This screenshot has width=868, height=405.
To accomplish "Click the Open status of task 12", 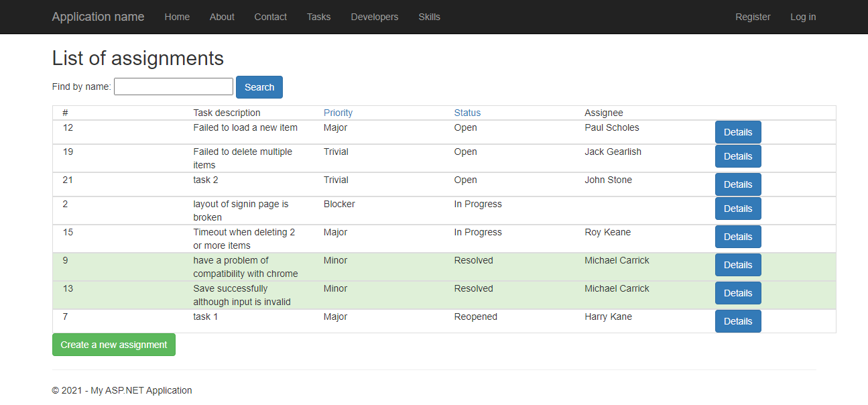I will pyautogui.click(x=465, y=127).
